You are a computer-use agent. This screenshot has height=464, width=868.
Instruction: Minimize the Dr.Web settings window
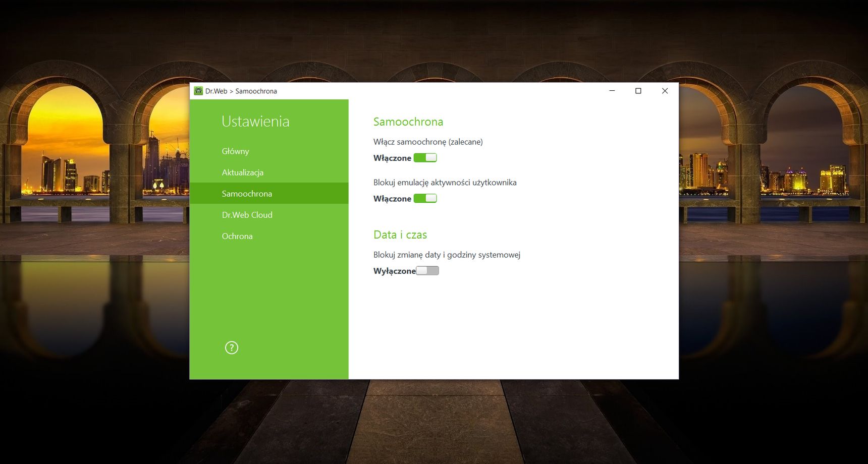pyautogui.click(x=612, y=91)
